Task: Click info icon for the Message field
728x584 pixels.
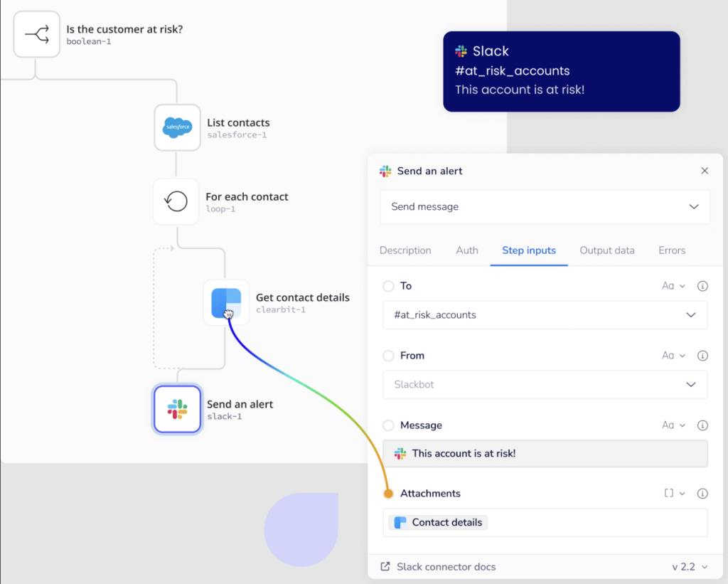Action: click(702, 425)
